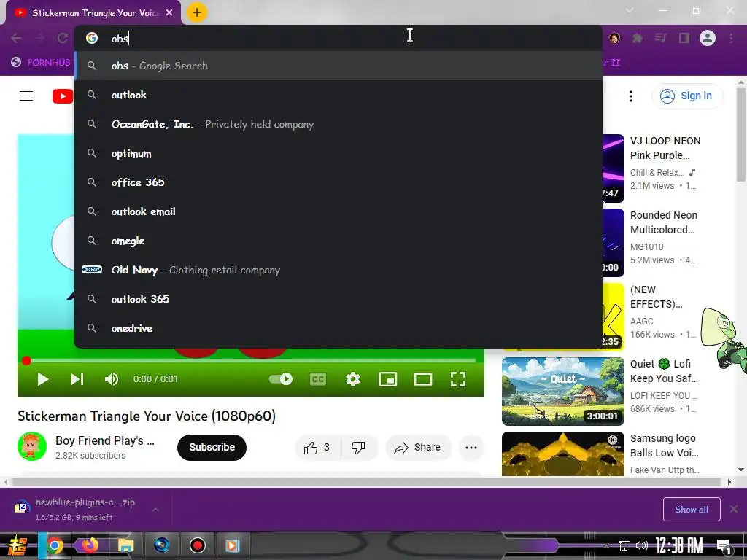
Task: Enable miniplayer mode
Action: 388,379
